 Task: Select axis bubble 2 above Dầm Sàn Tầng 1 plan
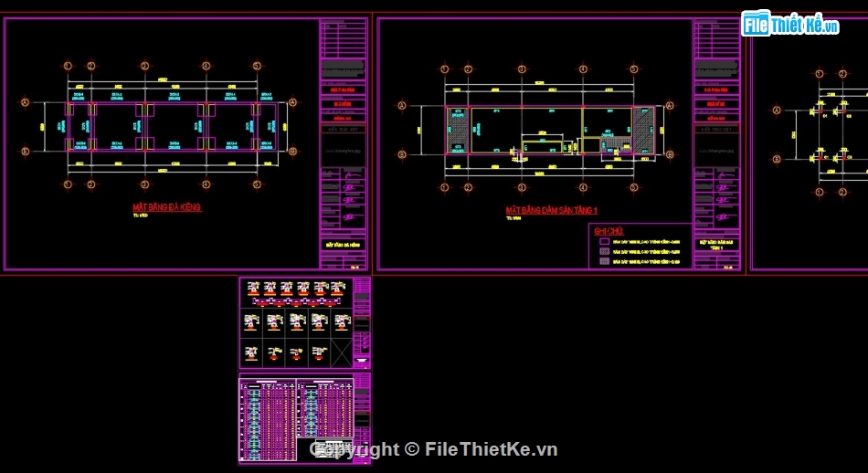(469, 69)
